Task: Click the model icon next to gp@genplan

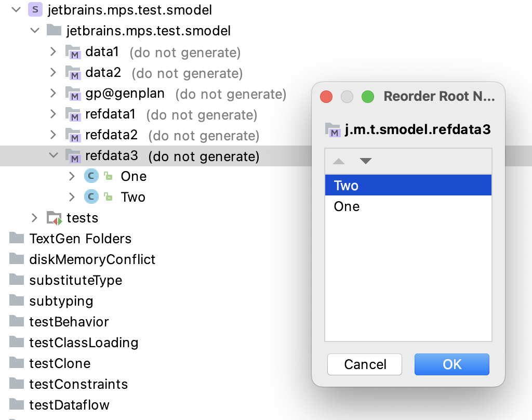Action: click(73, 94)
